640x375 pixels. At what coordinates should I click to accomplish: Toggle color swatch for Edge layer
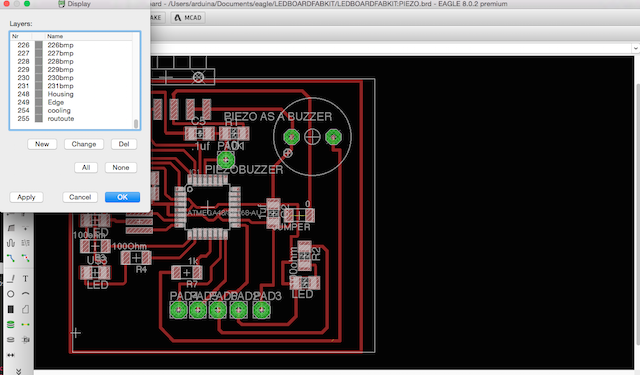pyautogui.click(x=39, y=102)
